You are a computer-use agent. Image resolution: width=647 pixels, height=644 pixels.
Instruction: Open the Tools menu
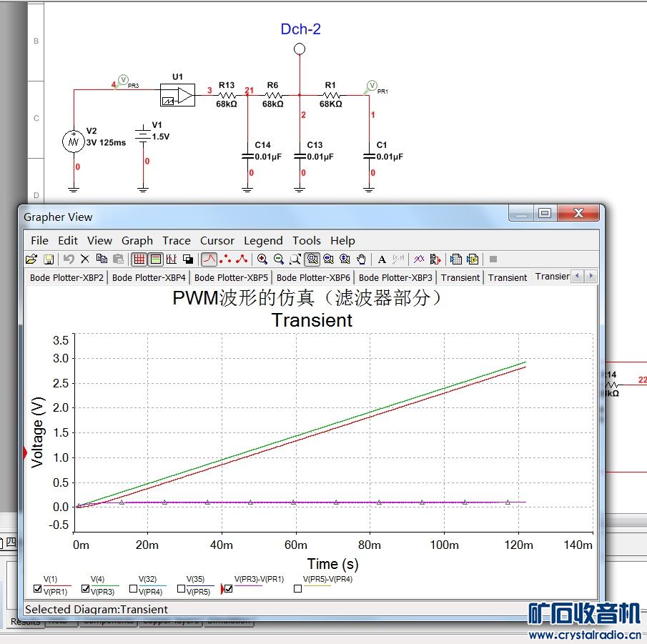(x=307, y=241)
